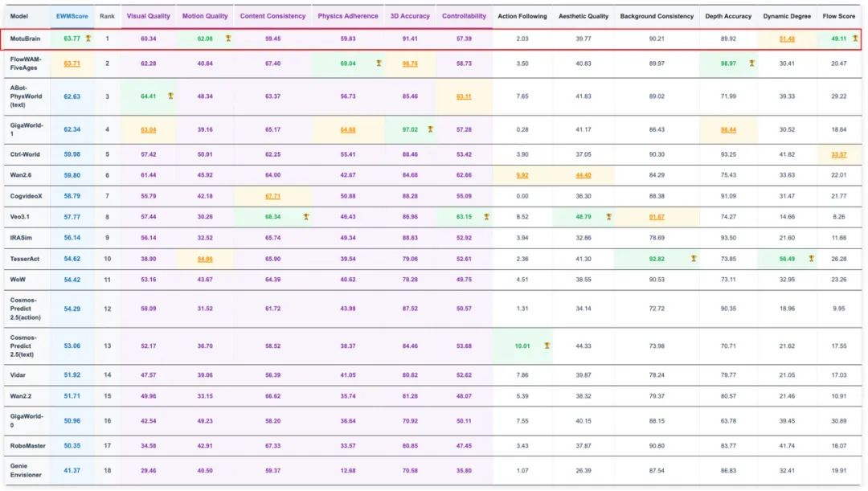
Task: Select the MotuBrain model name
Action: (25, 39)
